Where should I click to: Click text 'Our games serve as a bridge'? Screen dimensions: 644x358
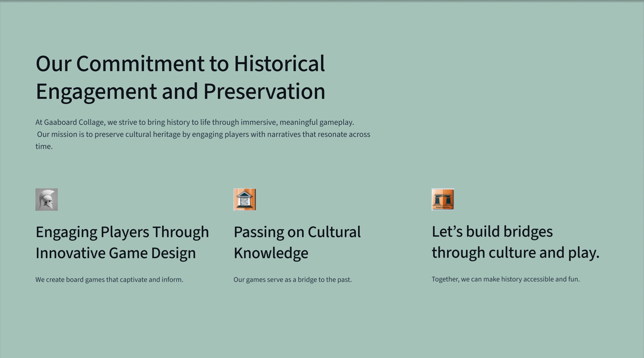point(292,280)
